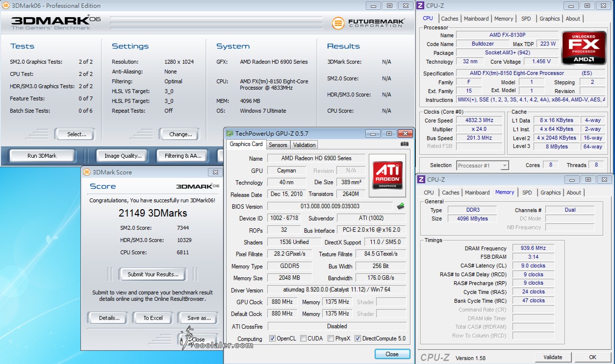
Task: Click the Select... button under Tests
Action: [x=75, y=134]
